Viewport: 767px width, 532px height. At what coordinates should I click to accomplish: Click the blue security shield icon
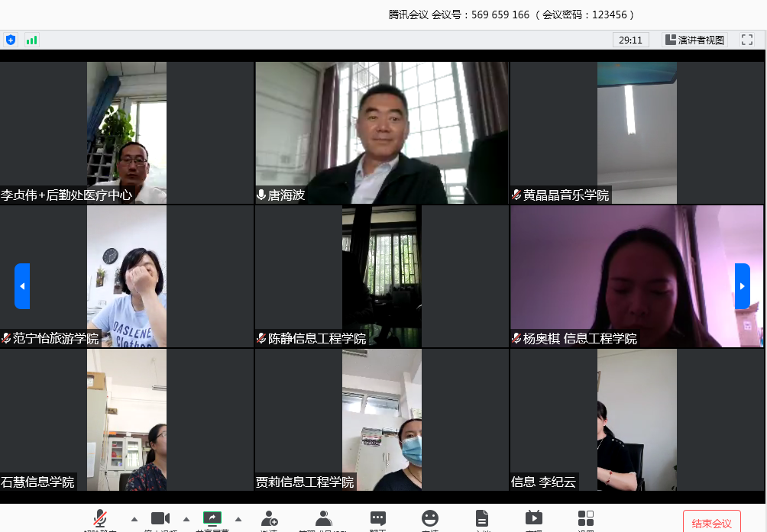11,40
